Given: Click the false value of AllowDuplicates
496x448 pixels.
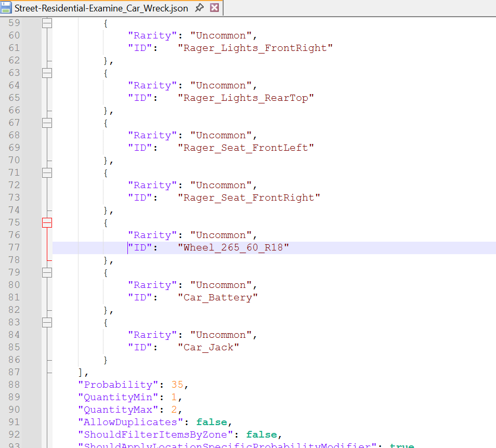Looking at the screenshot, I should 211,422.
